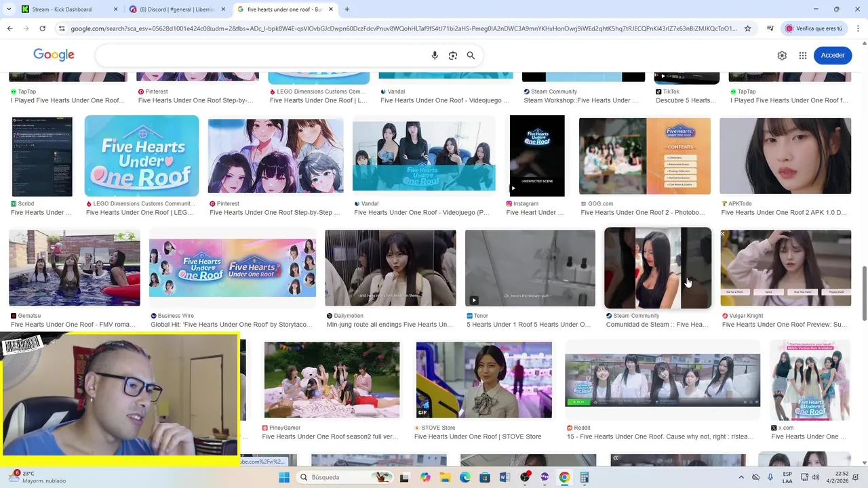The image size is (868, 488).
Task: View site information icon in address bar
Action: (62, 28)
